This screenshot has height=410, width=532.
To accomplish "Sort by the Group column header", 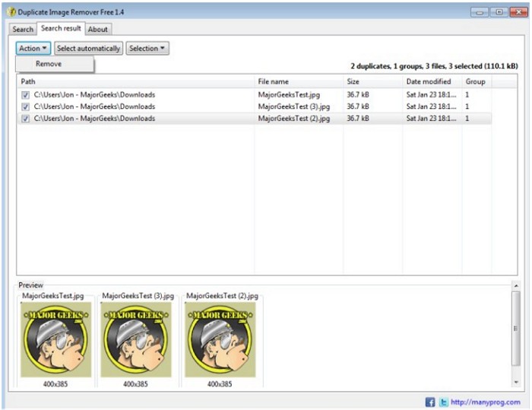I will pyautogui.click(x=477, y=81).
